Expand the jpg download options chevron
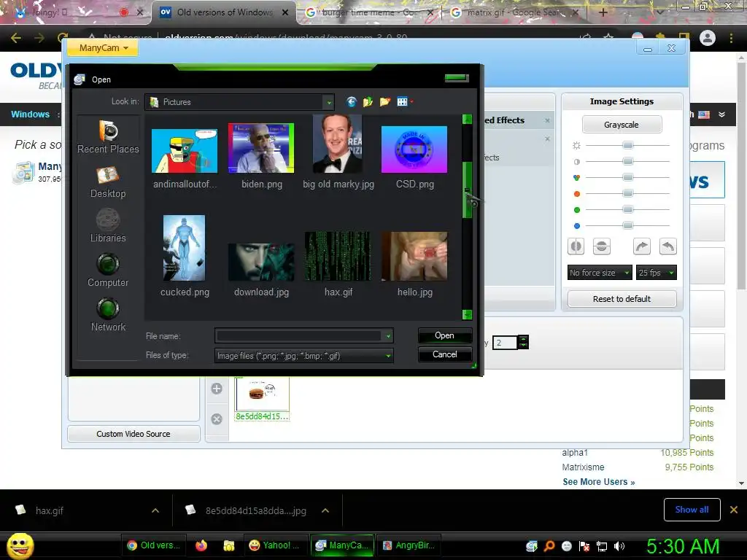The height and width of the screenshot is (560, 747). click(x=325, y=510)
